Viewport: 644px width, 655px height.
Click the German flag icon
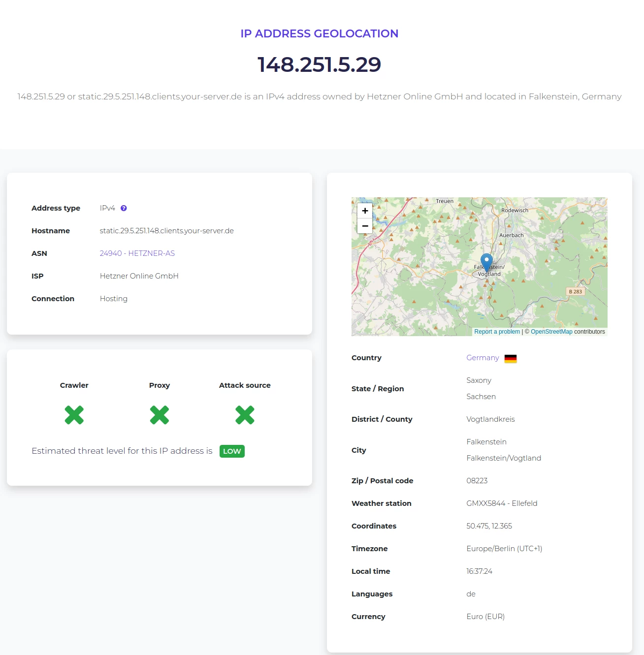(x=511, y=359)
